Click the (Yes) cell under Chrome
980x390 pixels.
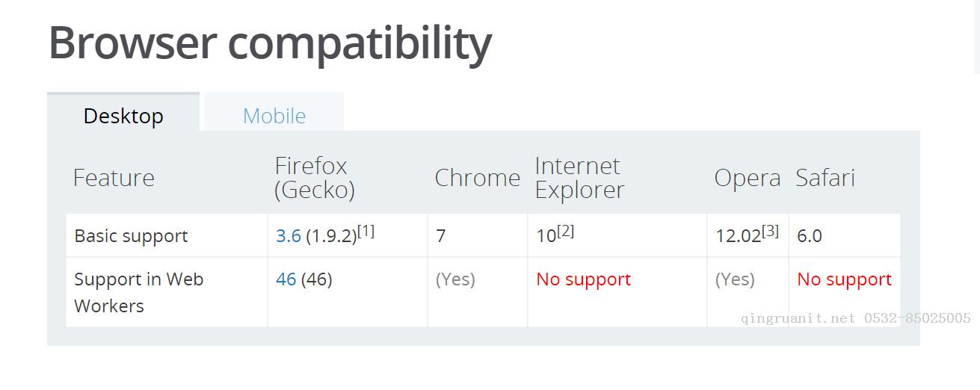455,279
